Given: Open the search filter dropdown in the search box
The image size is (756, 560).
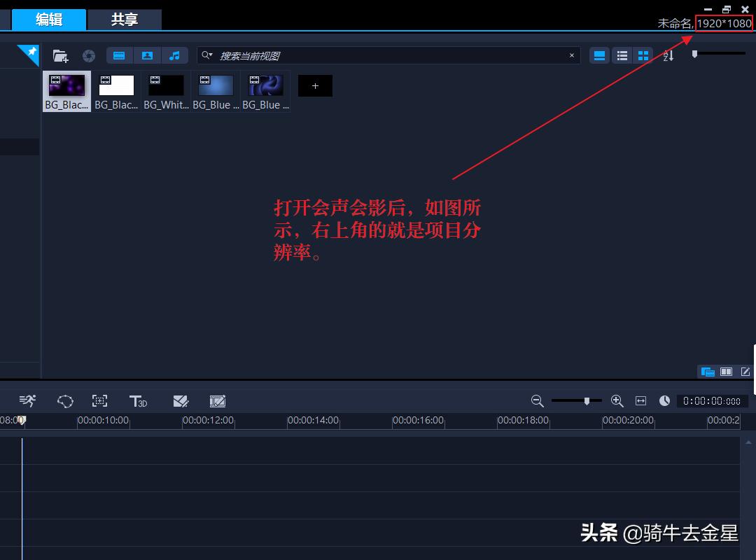Looking at the screenshot, I should pyautogui.click(x=211, y=55).
